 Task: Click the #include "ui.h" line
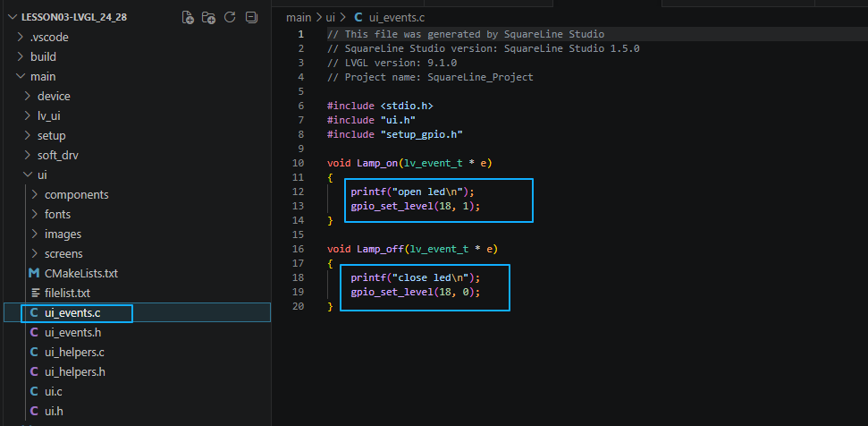tap(372, 120)
